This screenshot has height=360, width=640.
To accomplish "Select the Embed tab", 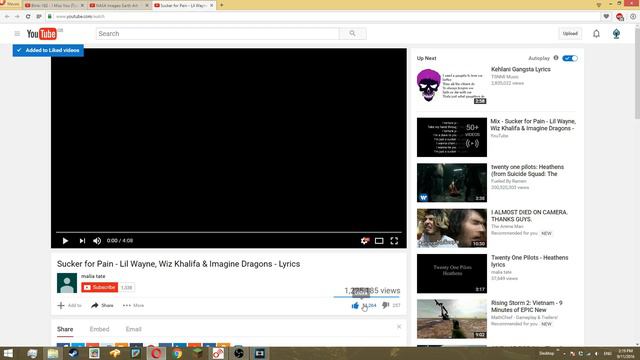I will [x=99, y=329].
